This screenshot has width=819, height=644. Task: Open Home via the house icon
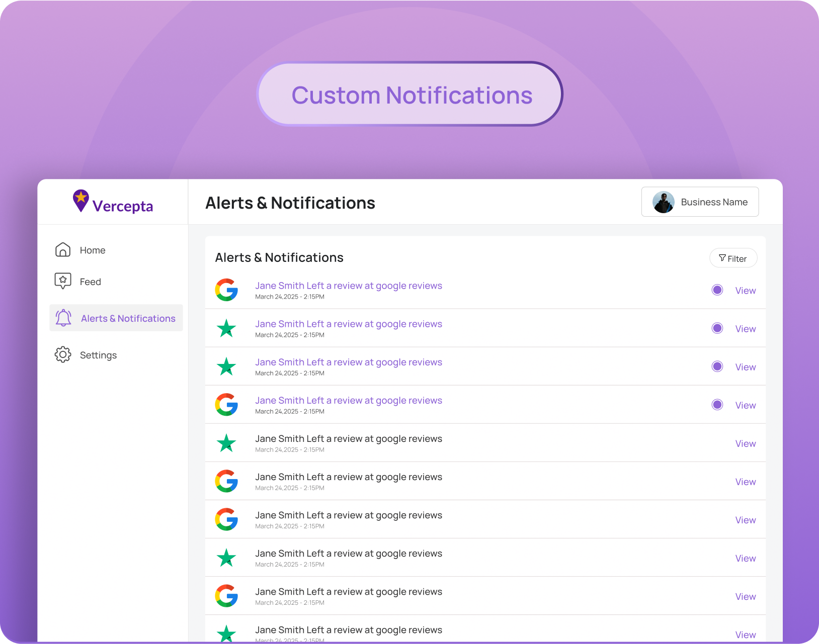tap(63, 250)
